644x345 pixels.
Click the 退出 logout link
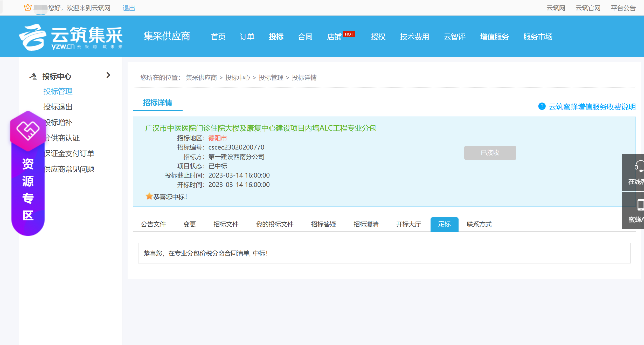(129, 8)
